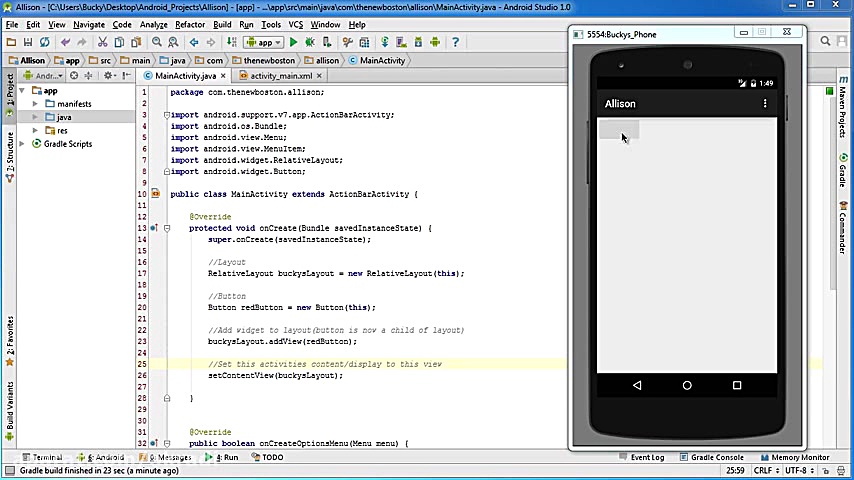The width and height of the screenshot is (854, 480).
Task: Click the Help question mark icon
Action: (x=455, y=42)
